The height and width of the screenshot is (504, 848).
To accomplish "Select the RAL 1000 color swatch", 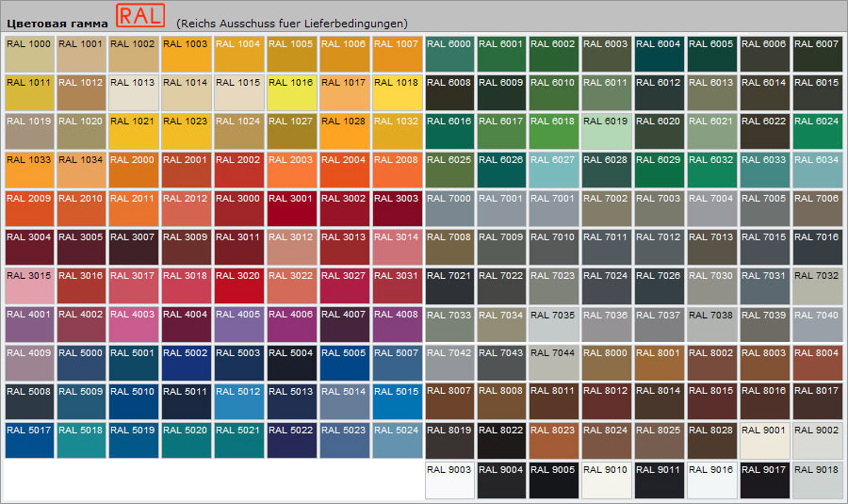I will (29, 54).
